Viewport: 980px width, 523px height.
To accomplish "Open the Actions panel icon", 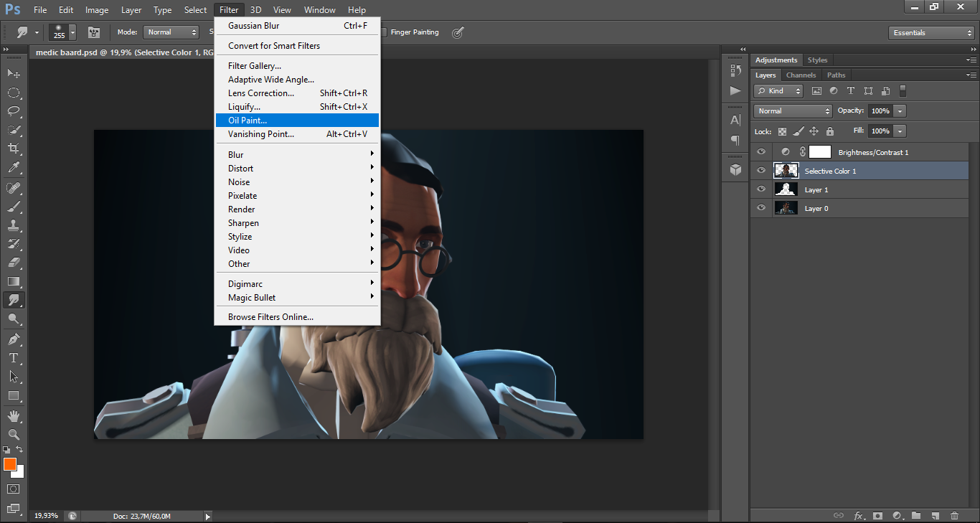I will (x=735, y=90).
